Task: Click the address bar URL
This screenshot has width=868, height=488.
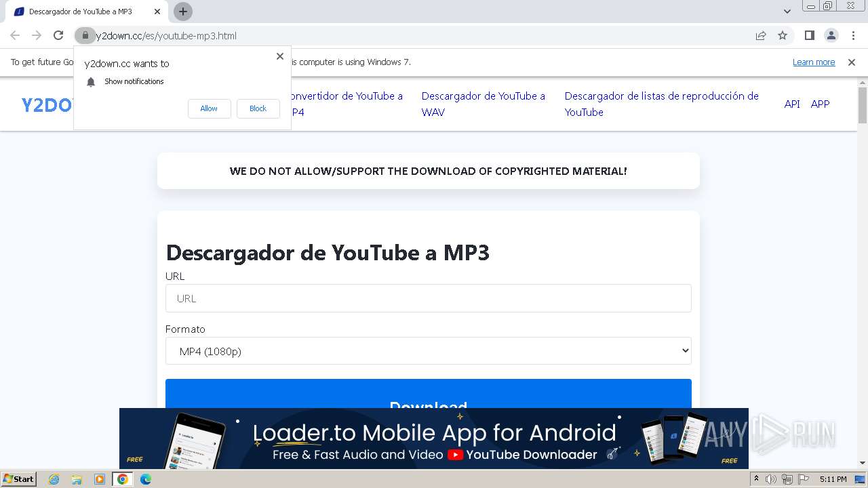Action: (x=166, y=35)
